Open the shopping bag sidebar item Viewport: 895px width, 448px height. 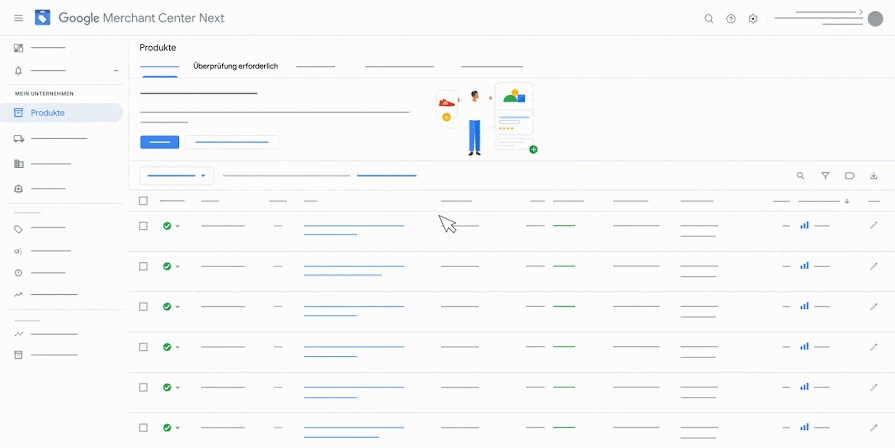pos(18,189)
